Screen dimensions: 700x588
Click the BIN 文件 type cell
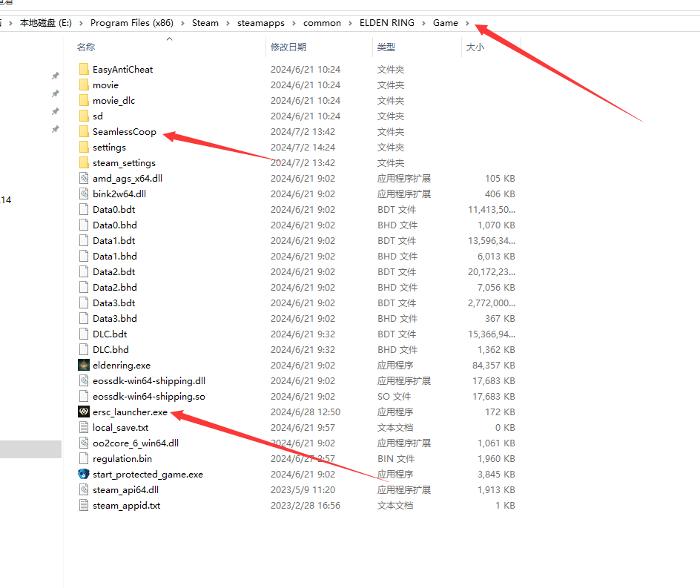[396, 458]
